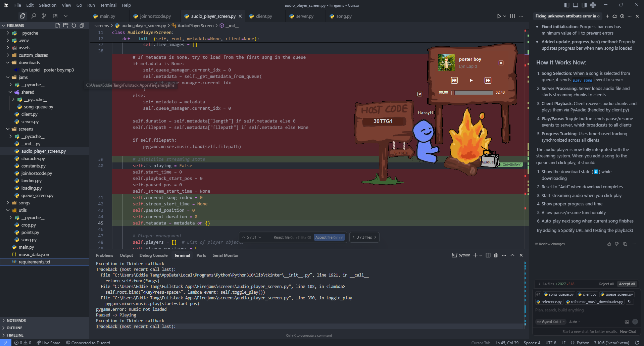Image resolution: width=644 pixels, height=346 pixels.
Task: Open the Debug Console tab
Action: point(153,255)
